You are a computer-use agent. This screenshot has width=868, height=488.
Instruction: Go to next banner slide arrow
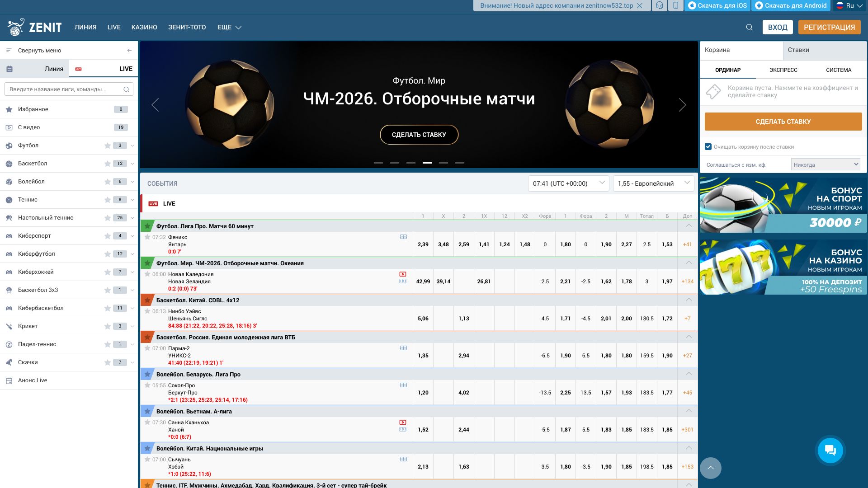coord(682,105)
